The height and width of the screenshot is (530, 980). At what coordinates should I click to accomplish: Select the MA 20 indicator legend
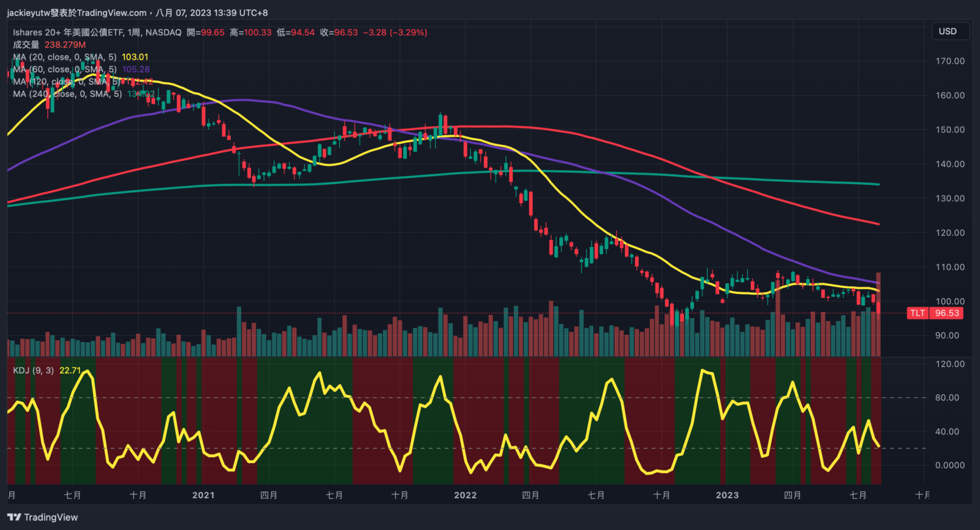tap(64, 57)
